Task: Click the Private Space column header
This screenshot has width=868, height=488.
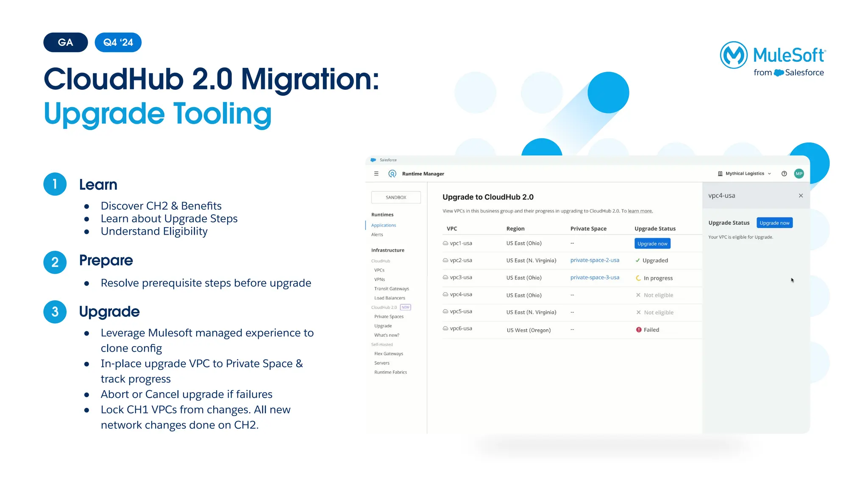Action: [588, 229]
